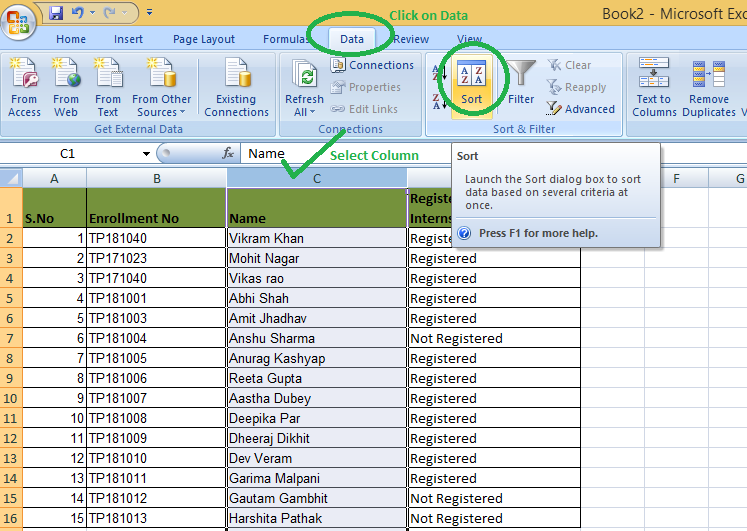
Task: Open the Name Box dropdown arrow
Action: pyautogui.click(x=146, y=154)
